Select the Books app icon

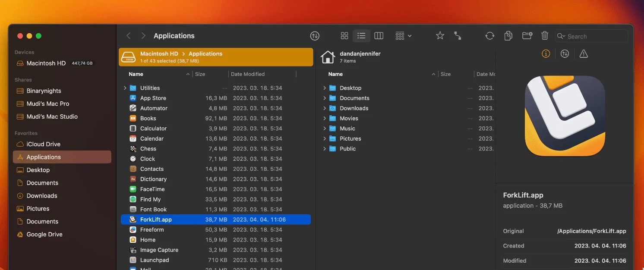point(133,118)
